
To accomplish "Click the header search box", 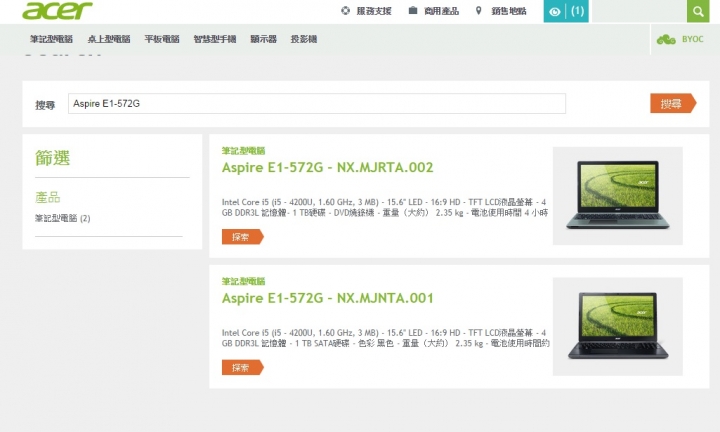I will (x=639, y=11).
